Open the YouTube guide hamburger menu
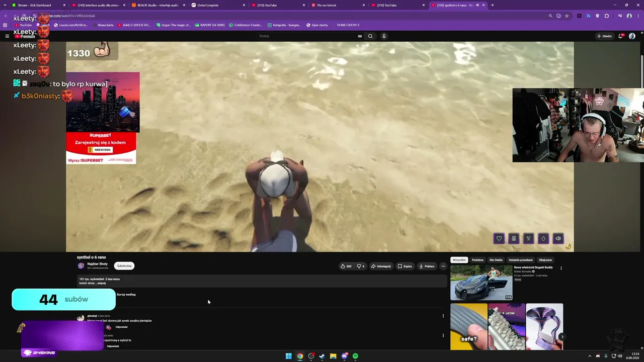 point(7,36)
